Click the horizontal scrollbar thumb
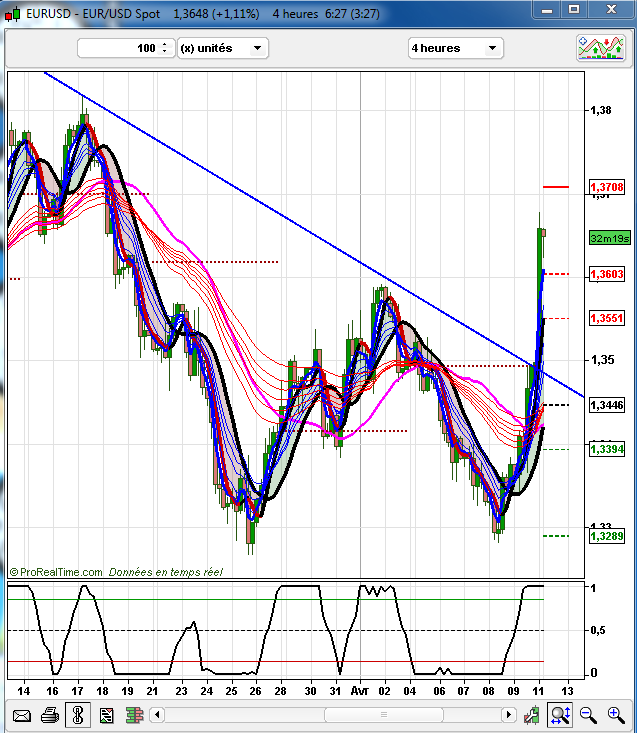Viewport: 637px width, 733px height. coord(384,715)
